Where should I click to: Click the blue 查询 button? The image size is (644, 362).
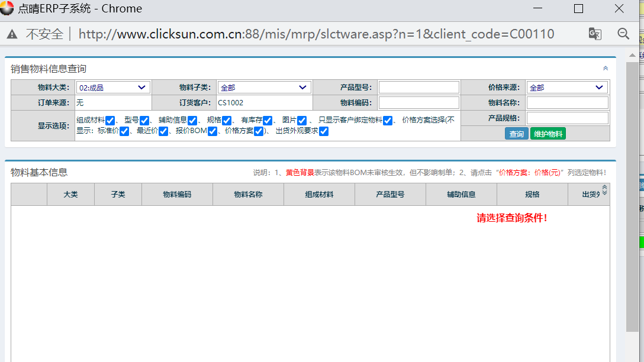click(x=516, y=134)
